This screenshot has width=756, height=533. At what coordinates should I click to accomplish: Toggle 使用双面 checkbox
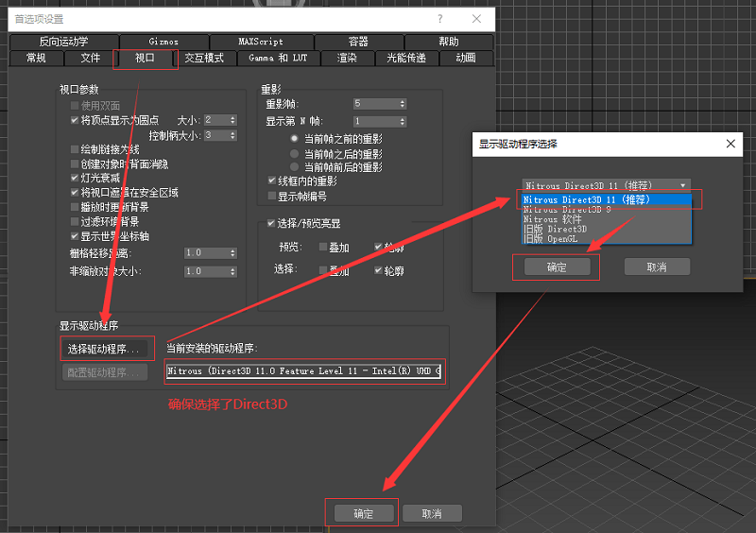click(x=75, y=105)
